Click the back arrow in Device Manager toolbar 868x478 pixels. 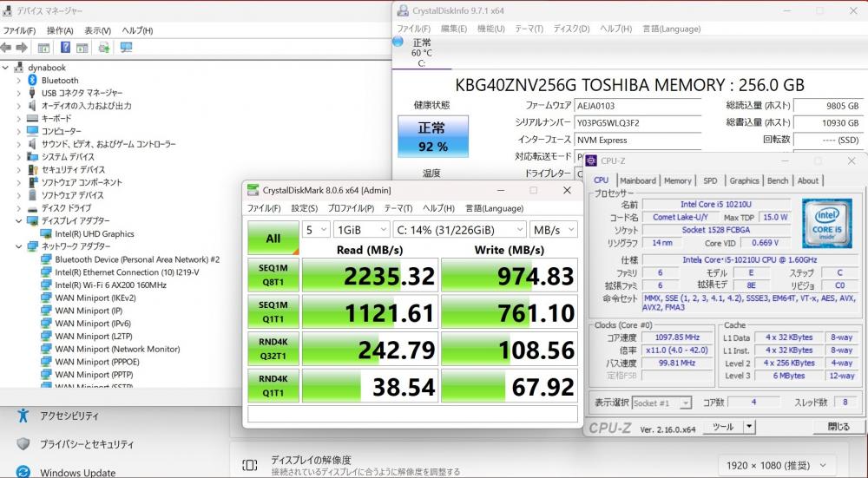[x=6, y=48]
